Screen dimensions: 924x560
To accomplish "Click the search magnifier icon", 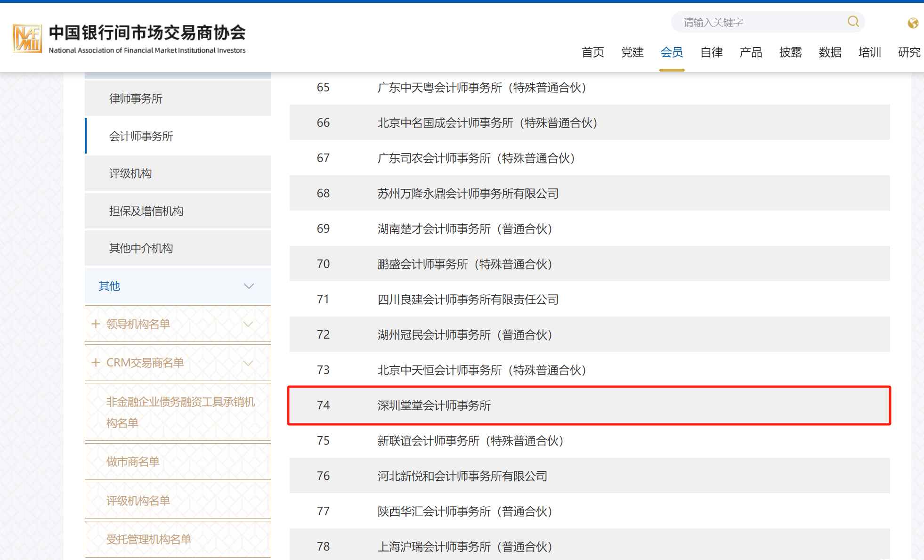I will click(x=853, y=22).
